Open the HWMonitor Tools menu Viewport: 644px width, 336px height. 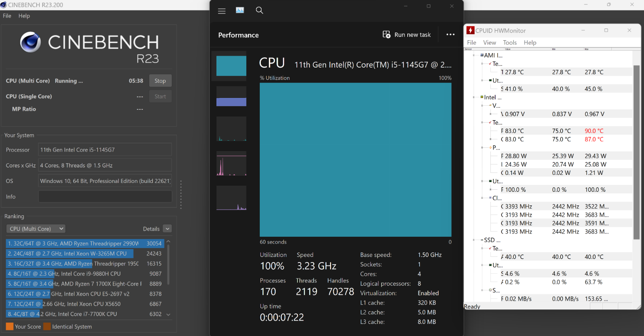click(510, 43)
